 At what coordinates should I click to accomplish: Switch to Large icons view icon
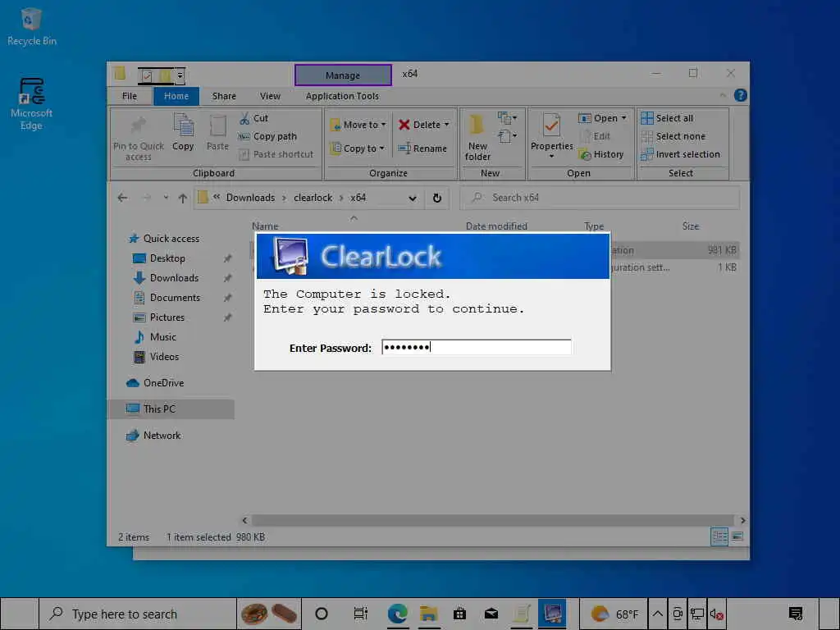coord(737,536)
